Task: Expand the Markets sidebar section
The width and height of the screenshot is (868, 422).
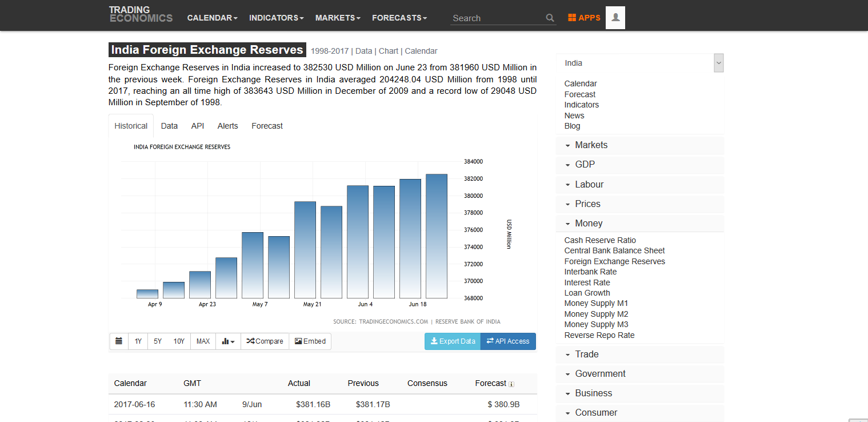Action: point(640,145)
